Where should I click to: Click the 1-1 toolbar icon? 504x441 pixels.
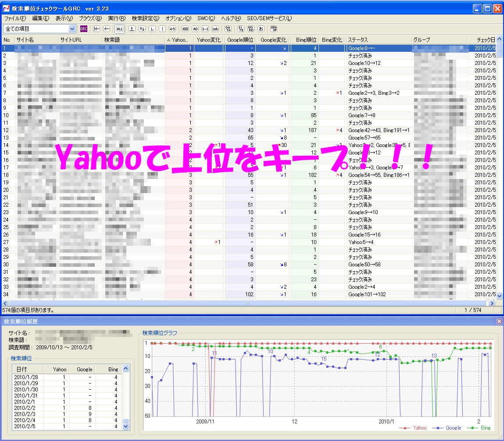205,29
